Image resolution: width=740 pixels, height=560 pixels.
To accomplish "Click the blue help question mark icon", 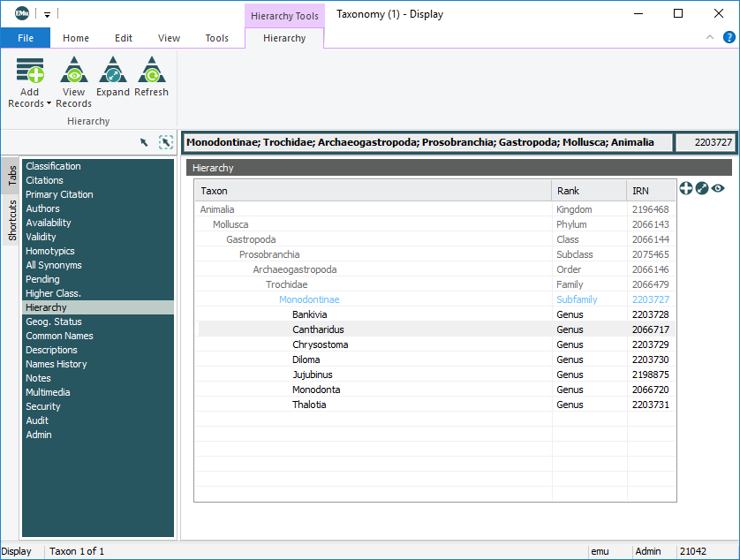I will point(729,38).
